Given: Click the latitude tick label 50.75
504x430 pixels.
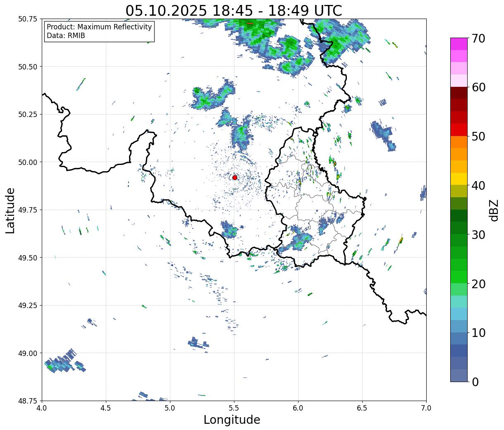Looking at the screenshot, I should [x=28, y=19].
